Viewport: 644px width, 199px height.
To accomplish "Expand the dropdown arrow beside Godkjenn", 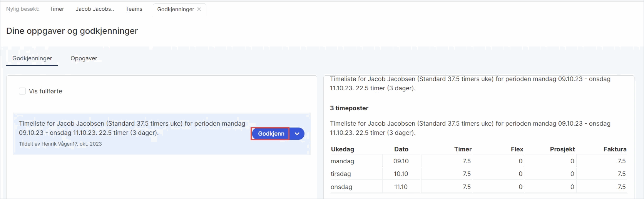I will click(x=297, y=134).
